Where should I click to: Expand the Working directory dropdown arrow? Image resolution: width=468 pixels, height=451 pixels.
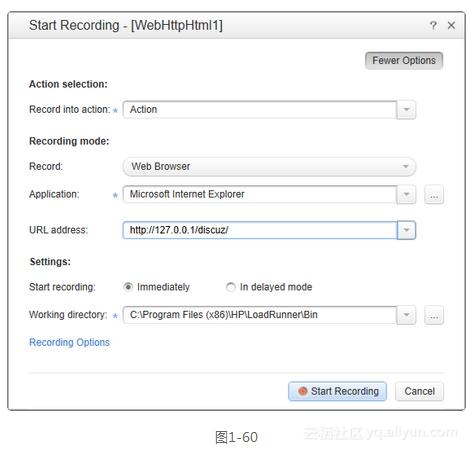click(406, 315)
